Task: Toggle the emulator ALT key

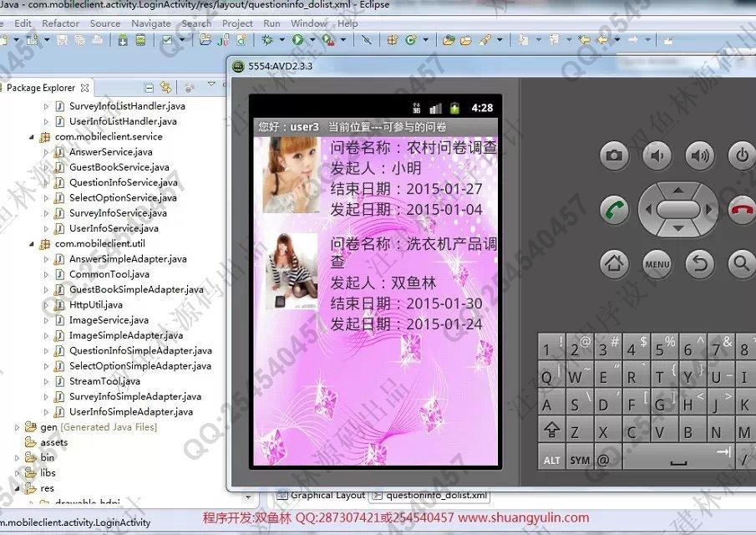Action: [551, 460]
